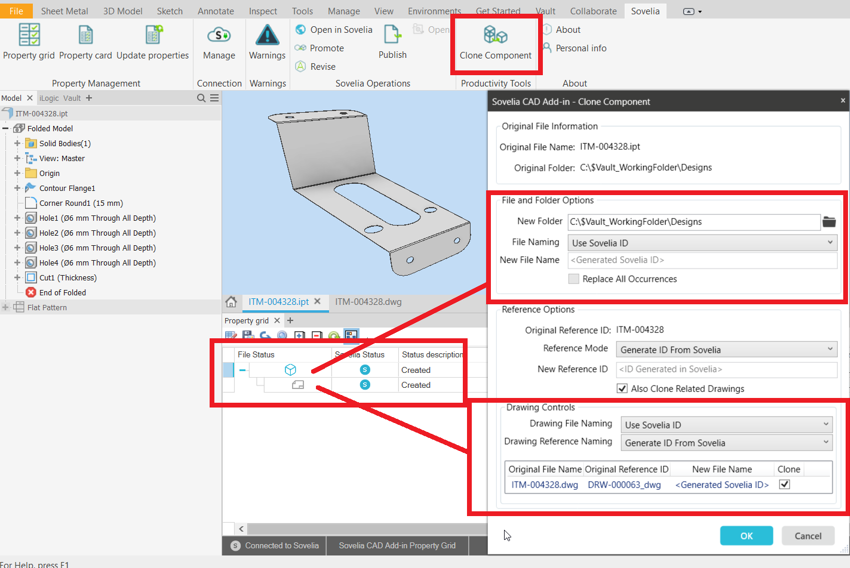
Task: Switch to Sheet Metal ribbon tab
Action: [x=65, y=11]
